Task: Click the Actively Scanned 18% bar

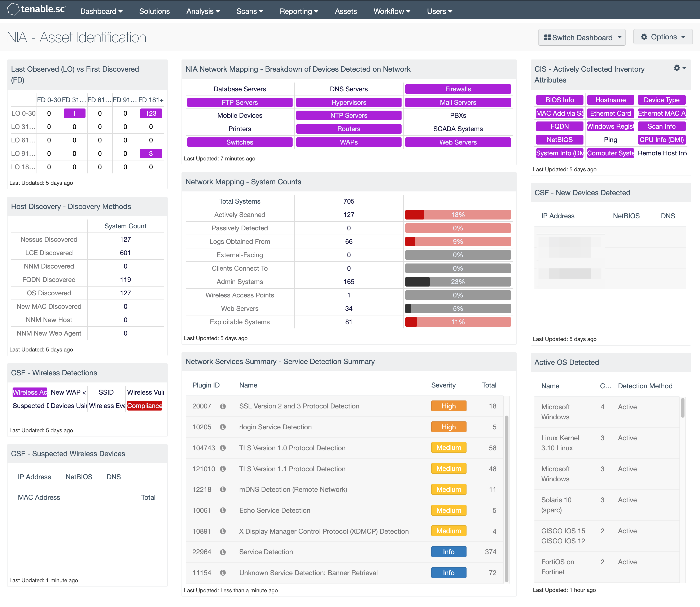Action: pos(458,215)
